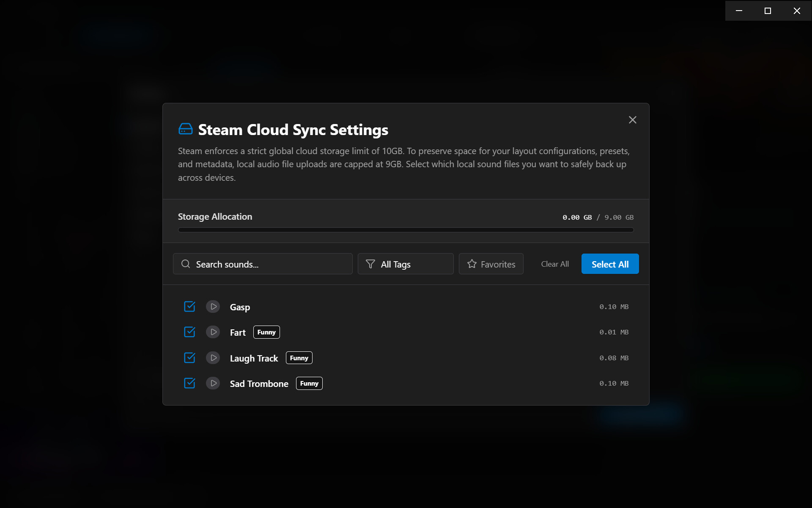Screen dimensions: 812x508
Task: Click the Storage Allocation heading
Action: pyautogui.click(x=215, y=217)
